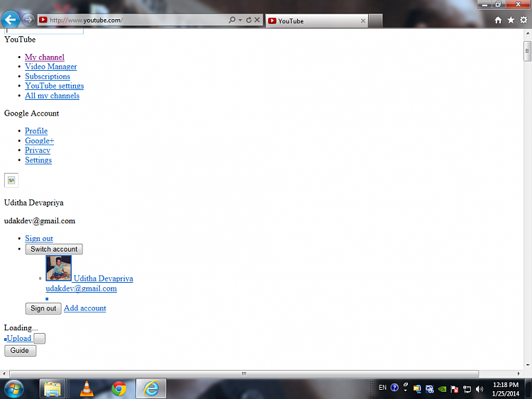The height and width of the screenshot is (399, 532).
Task: Open the Tools gear menu
Action: pos(523,21)
